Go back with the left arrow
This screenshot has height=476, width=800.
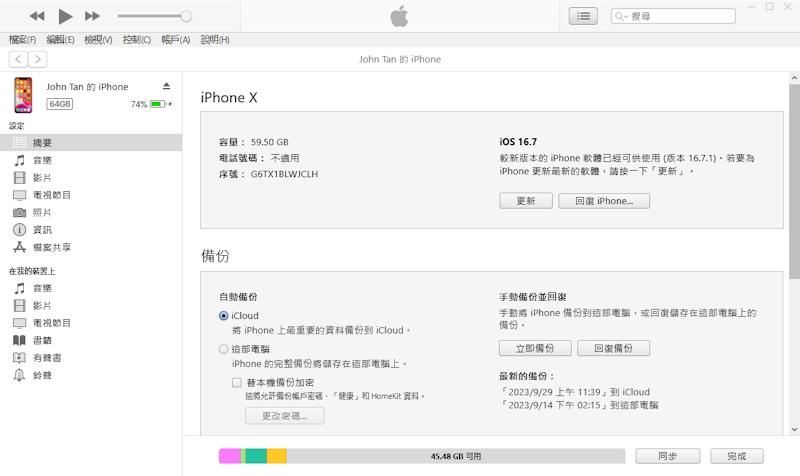[18, 59]
